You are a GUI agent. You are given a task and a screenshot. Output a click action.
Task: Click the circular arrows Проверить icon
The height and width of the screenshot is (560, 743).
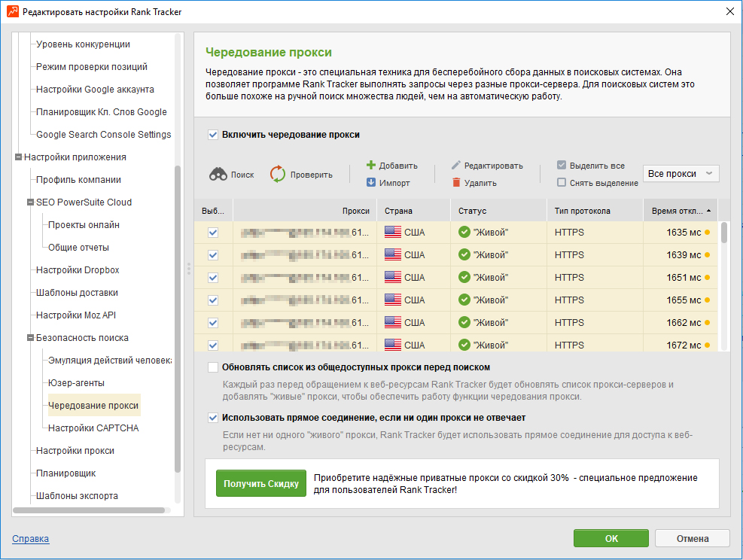(278, 175)
